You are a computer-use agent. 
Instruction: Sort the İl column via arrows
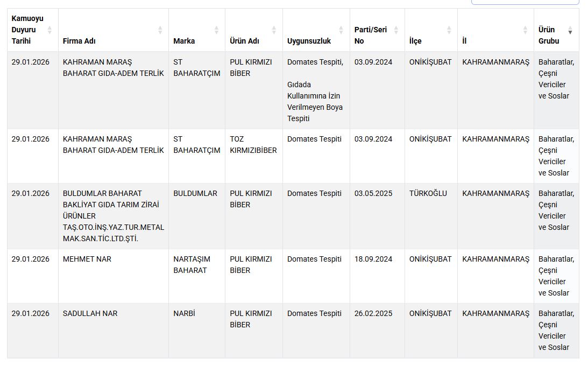[525, 30]
